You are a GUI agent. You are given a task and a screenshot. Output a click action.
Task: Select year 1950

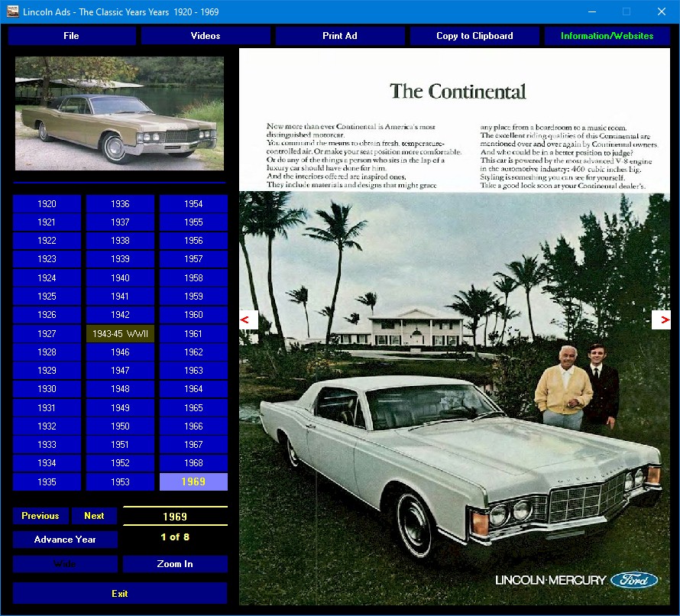click(120, 426)
